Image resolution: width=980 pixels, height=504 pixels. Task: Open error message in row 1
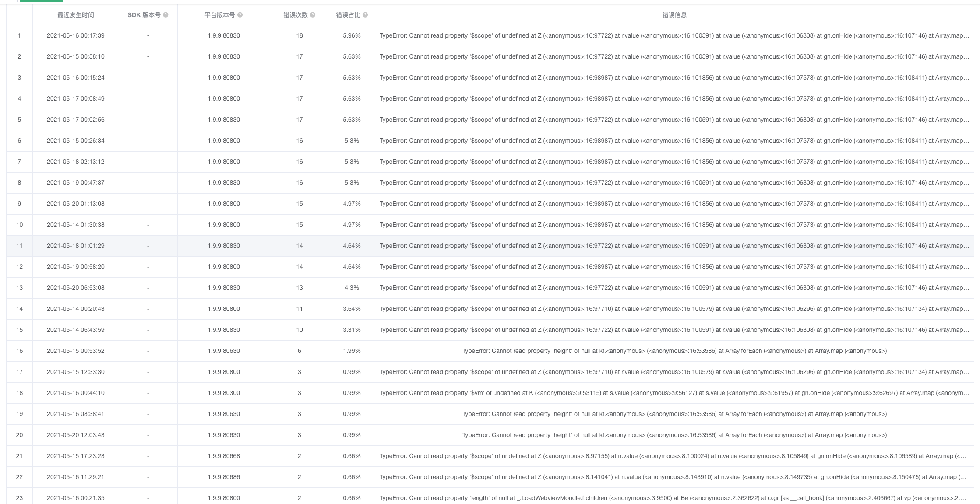coord(674,36)
